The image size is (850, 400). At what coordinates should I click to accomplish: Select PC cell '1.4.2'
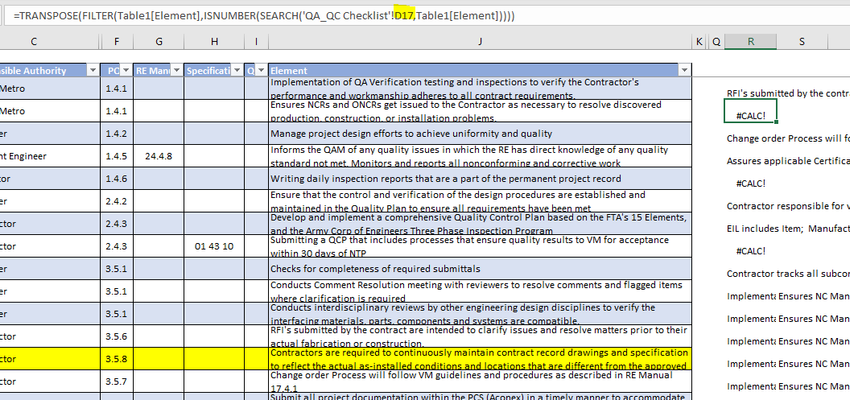(117, 133)
